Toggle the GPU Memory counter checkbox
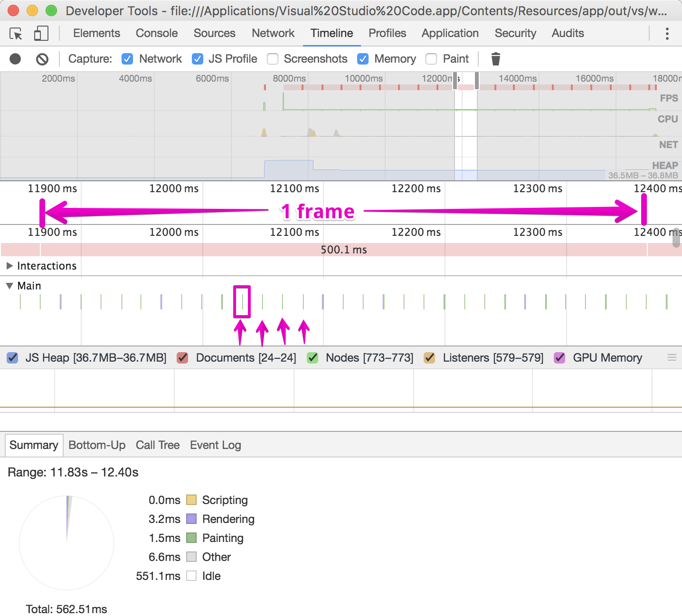This screenshot has height=616, width=682. pos(559,358)
